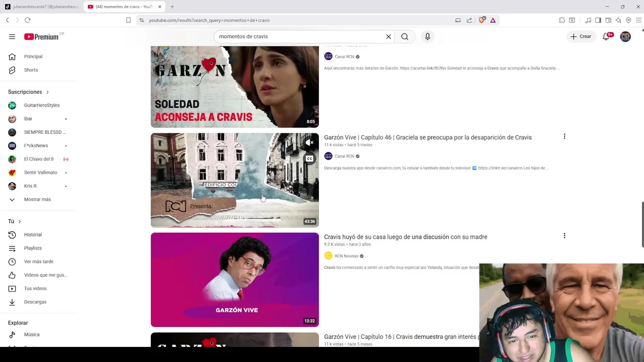
Task: Start voice search with the microphone
Action: 428,37
